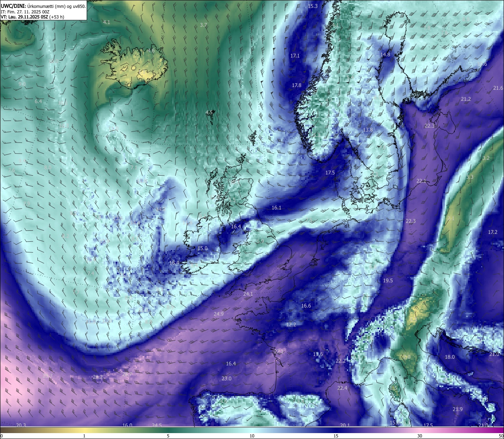Select the 15.3 value off northern Norway
Viewport: 504px width, 439px height.
coord(313,6)
